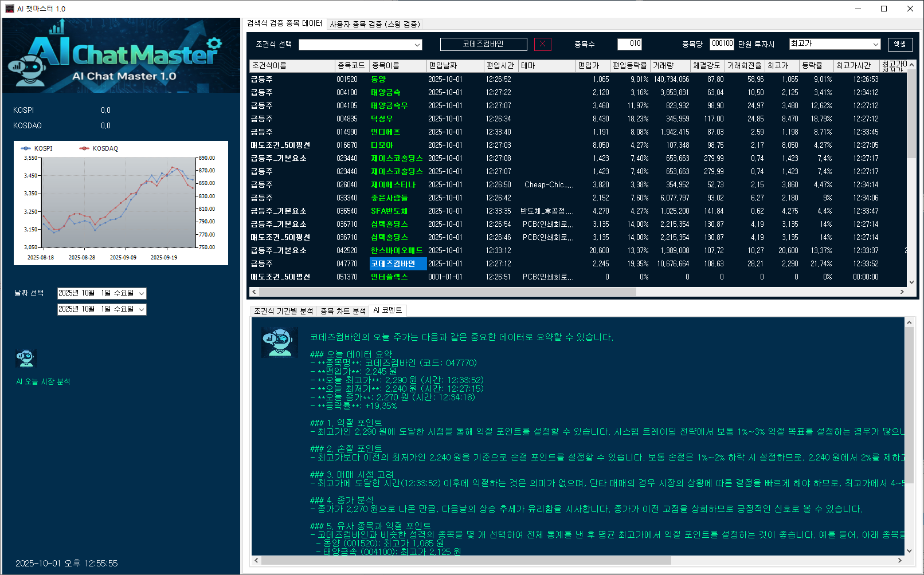
Task: Select the 종목 차트 분석 tab
Action: click(x=343, y=311)
